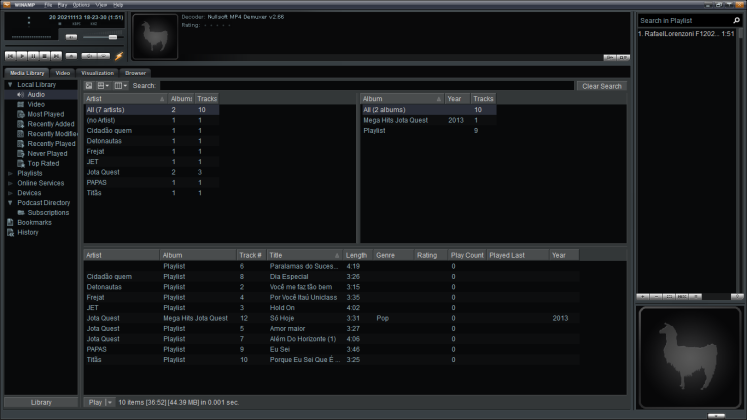The image size is (747, 420).
Task: Expand the Devices tree node
Action: pos(10,193)
